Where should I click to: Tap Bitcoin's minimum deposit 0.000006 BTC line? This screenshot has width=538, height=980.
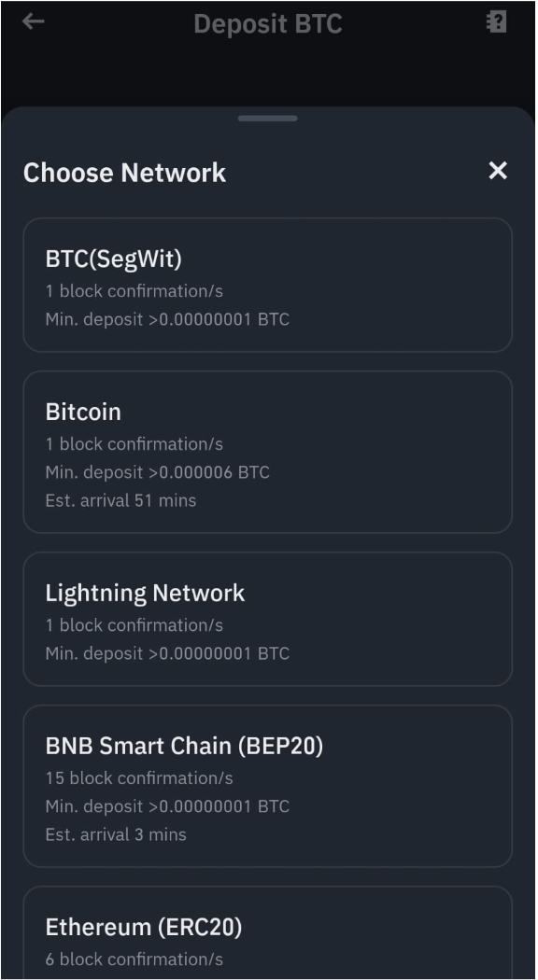pyautogui.click(x=154, y=472)
